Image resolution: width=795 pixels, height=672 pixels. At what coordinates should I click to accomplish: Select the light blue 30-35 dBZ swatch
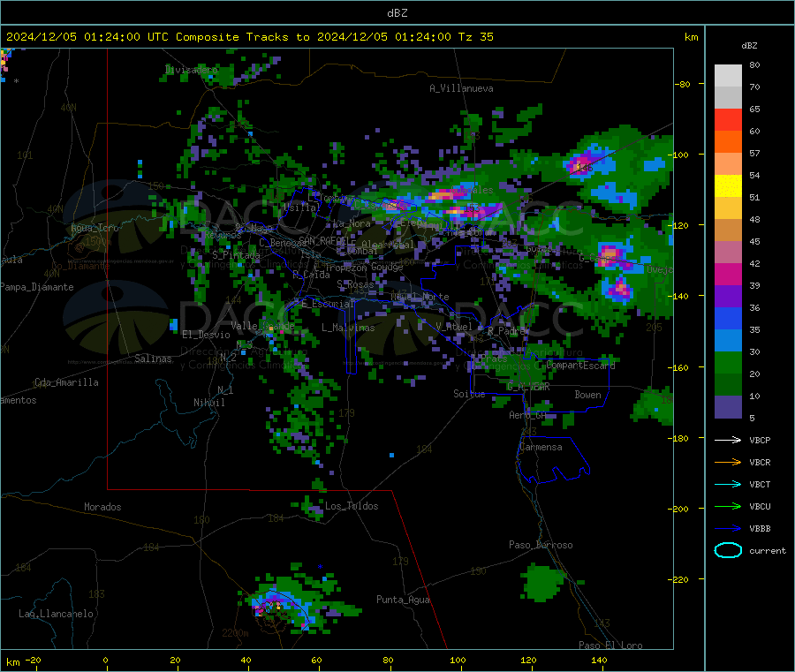tap(728, 341)
